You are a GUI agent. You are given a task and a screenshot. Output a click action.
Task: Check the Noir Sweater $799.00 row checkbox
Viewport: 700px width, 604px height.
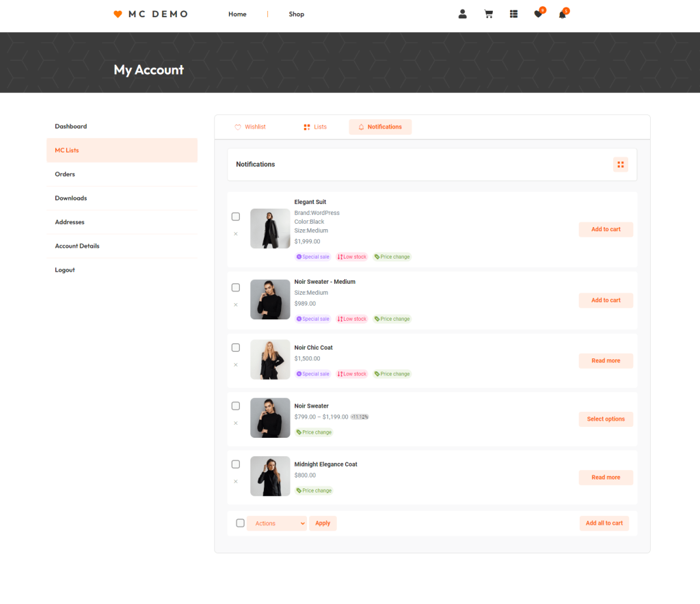coord(236,406)
